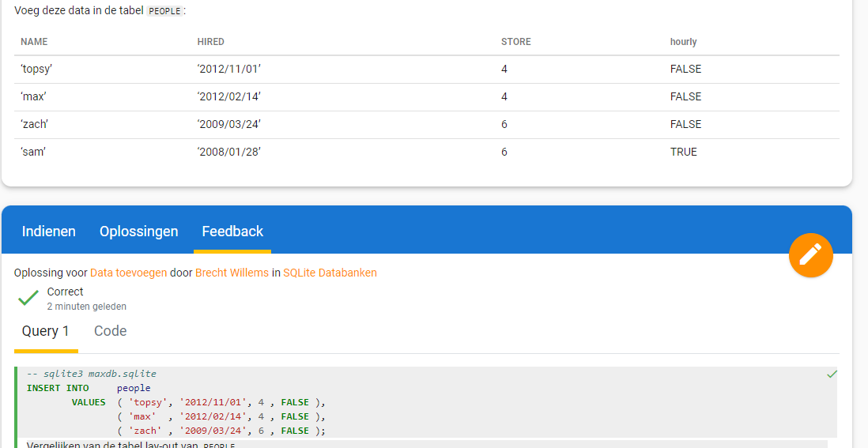
Task: Click the '2012/02/14' hired date cell
Action: 229,96
